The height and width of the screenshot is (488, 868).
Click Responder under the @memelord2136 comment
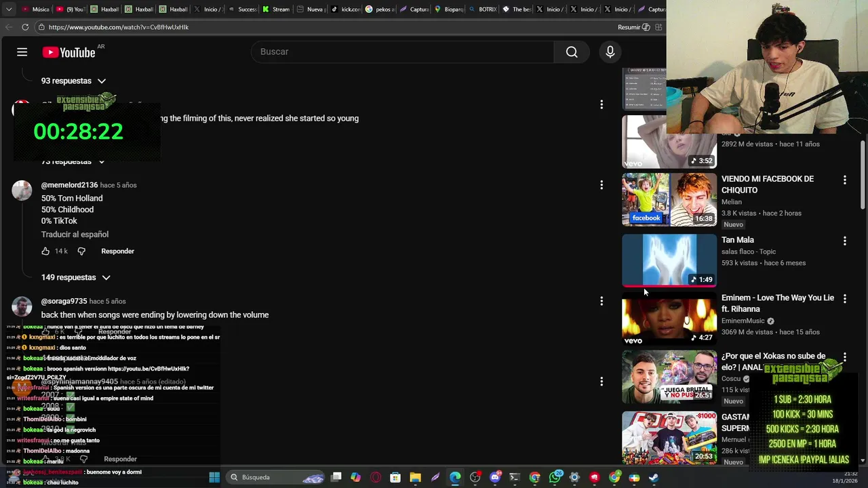click(x=117, y=251)
